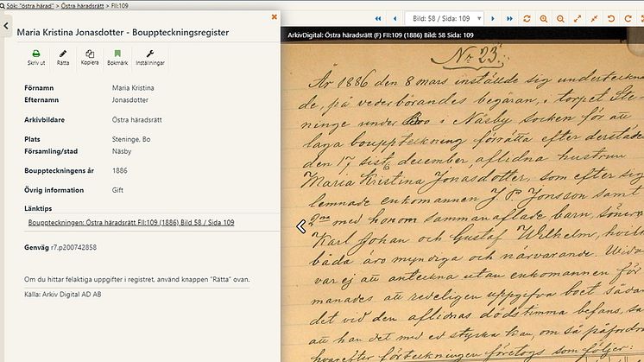Image resolution: width=644 pixels, height=362 pixels.
Task: Click the Skriv ut print icon
Action: coord(36,54)
